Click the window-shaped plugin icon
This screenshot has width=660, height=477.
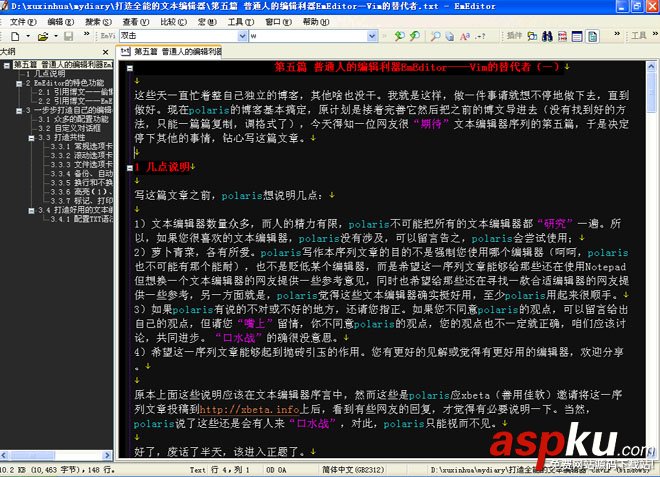577,36
